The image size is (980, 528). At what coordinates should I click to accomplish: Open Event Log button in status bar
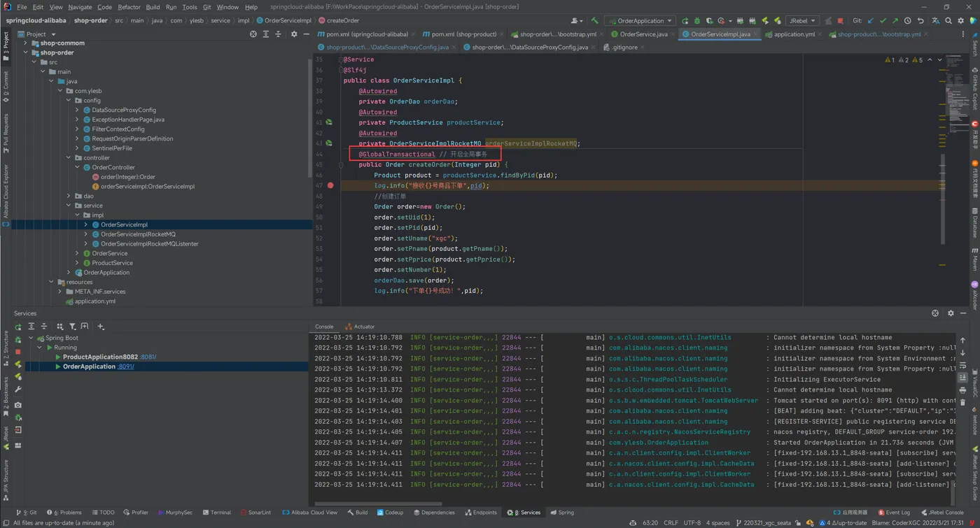pyautogui.click(x=894, y=513)
